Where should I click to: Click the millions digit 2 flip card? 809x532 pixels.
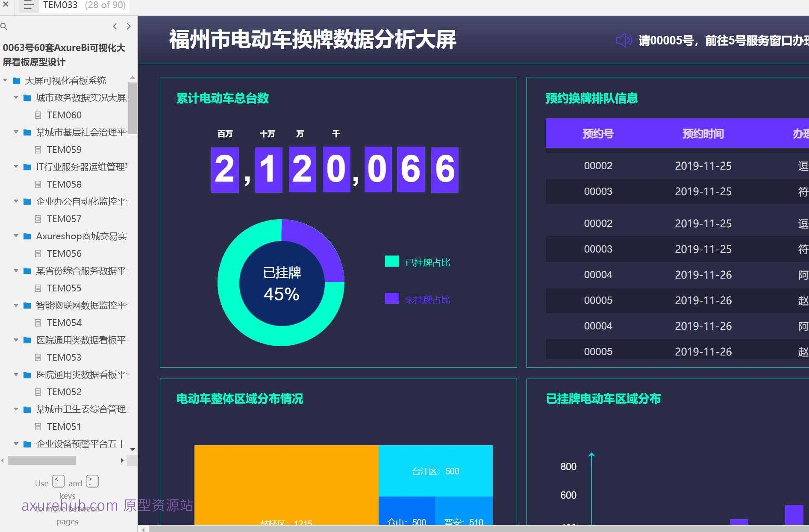click(225, 169)
